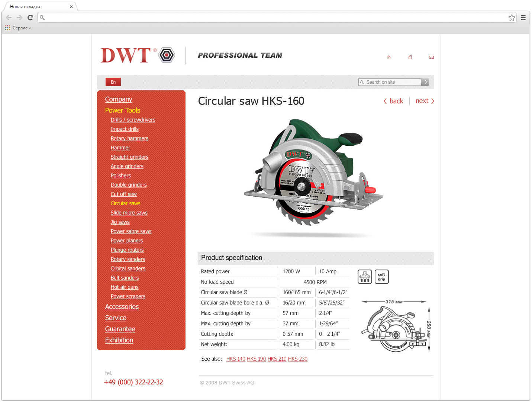Open Impact drills category
The height and width of the screenshot is (403, 532).
[x=125, y=129]
